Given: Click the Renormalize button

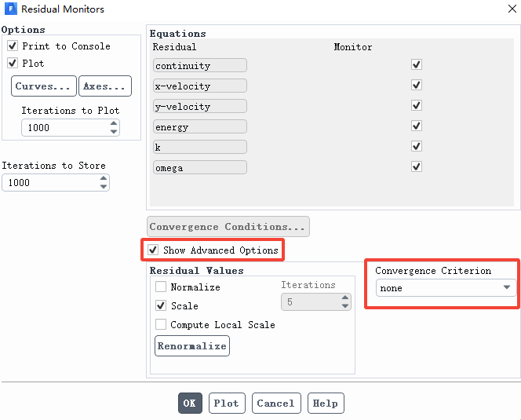Looking at the screenshot, I should [x=192, y=346].
